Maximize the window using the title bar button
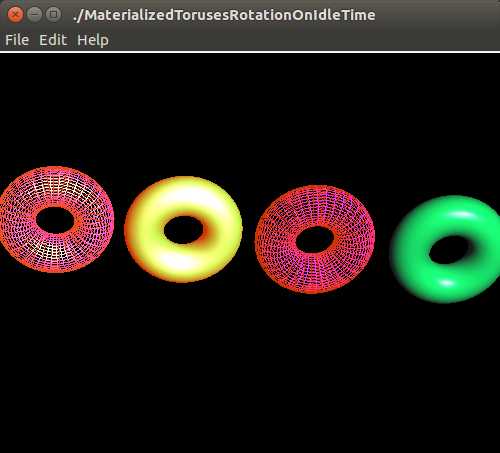This screenshot has width=500, height=453. [x=53, y=15]
